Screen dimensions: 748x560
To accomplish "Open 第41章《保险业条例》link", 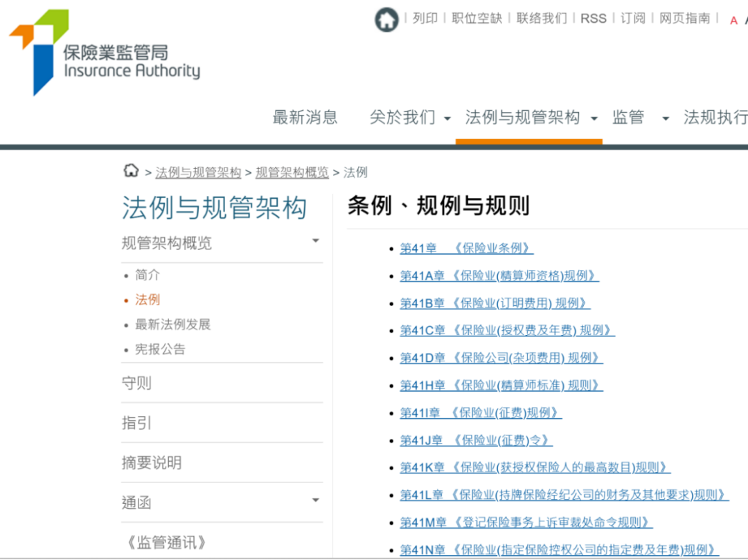I will click(466, 249).
